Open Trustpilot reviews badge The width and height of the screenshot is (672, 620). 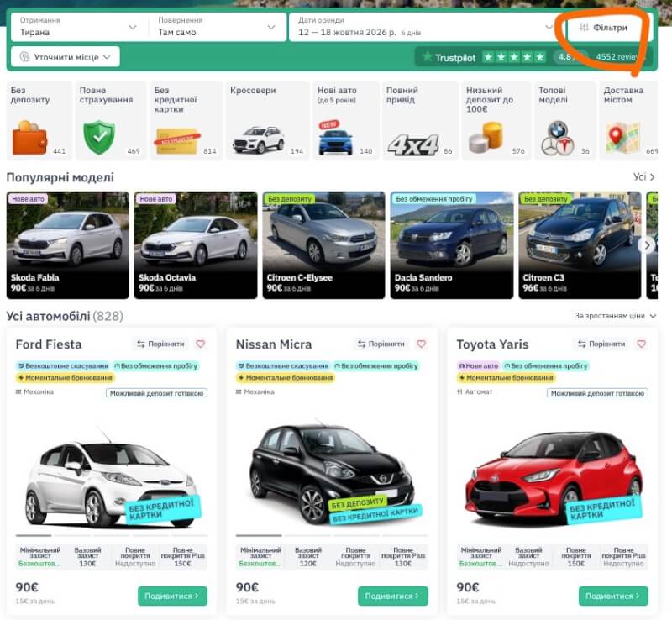[x=534, y=56]
